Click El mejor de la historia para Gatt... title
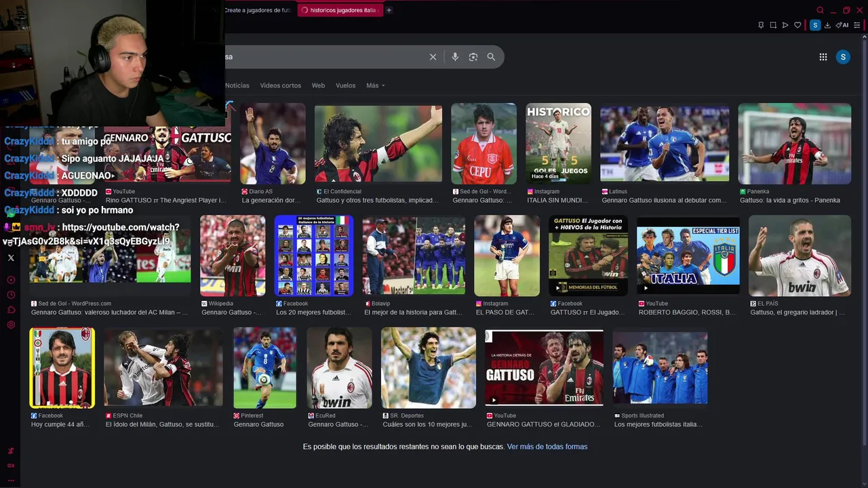This screenshot has height=488, width=868. pos(414,312)
